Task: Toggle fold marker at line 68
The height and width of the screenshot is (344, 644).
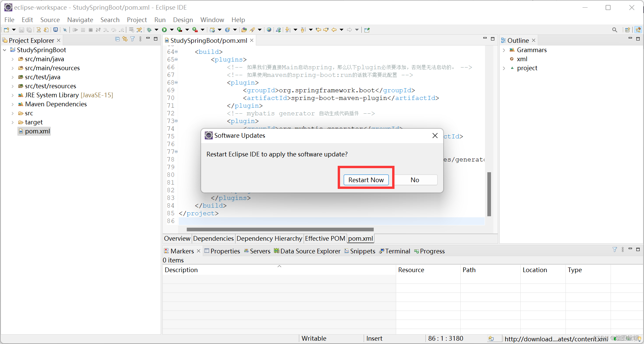Action: [x=176, y=83]
